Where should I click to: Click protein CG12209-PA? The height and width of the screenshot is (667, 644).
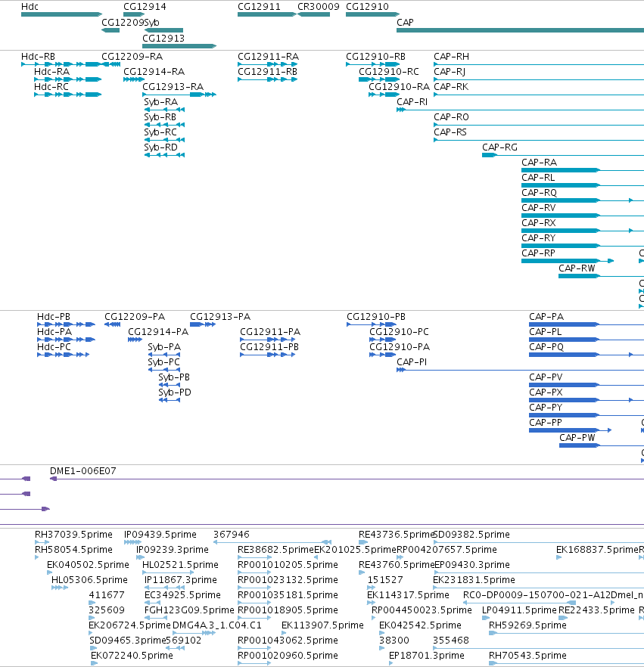(112, 324)
